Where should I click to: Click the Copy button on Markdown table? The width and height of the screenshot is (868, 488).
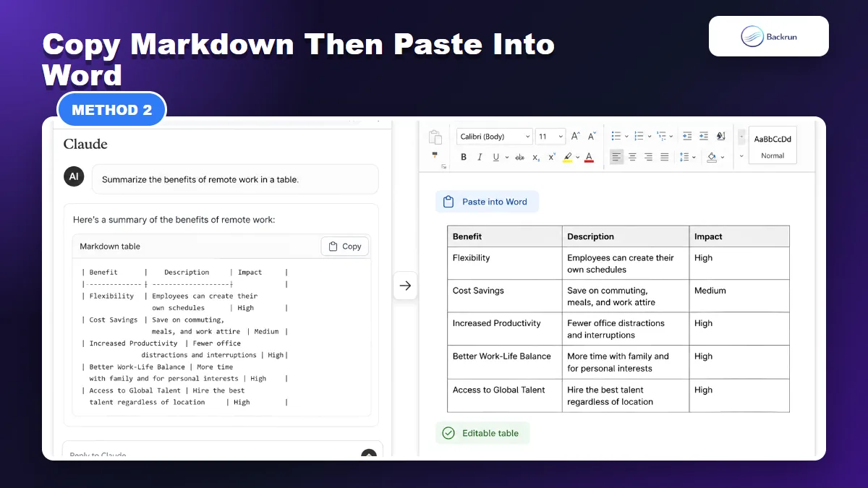pyautogui.click(x=345, y=247)
